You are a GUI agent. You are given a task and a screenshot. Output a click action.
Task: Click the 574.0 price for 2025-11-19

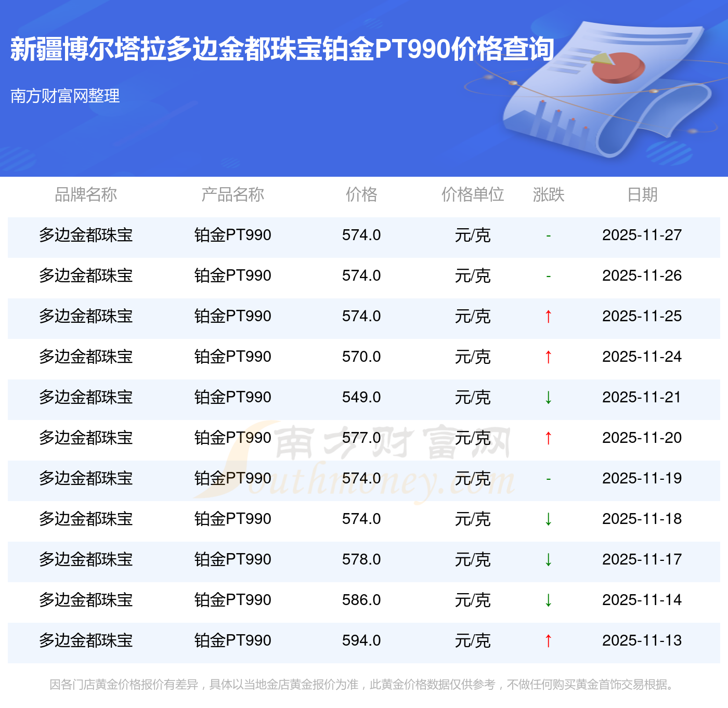tap(361, 478)
